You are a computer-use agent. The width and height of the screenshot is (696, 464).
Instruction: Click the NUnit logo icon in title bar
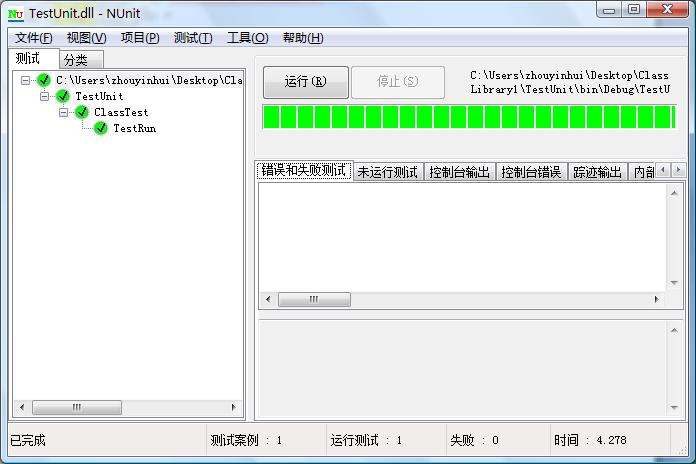pyautogui.click(x=16, y=11)
